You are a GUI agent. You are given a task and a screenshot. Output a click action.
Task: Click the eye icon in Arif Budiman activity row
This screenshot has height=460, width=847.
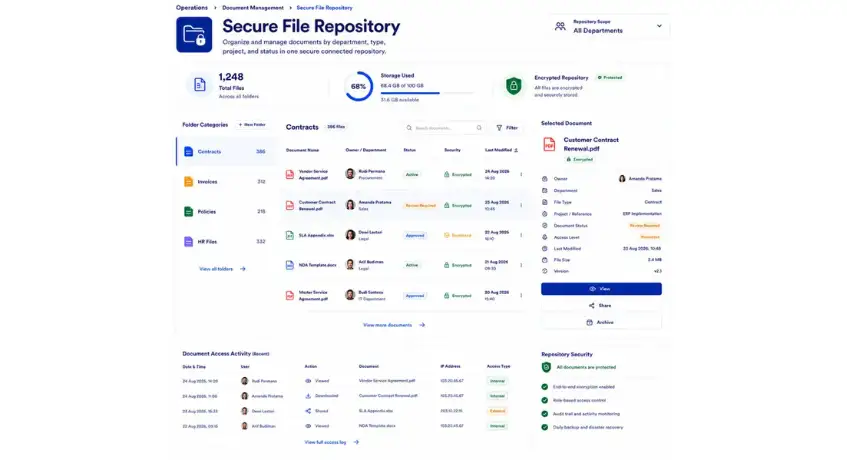[x=308, y=426]
